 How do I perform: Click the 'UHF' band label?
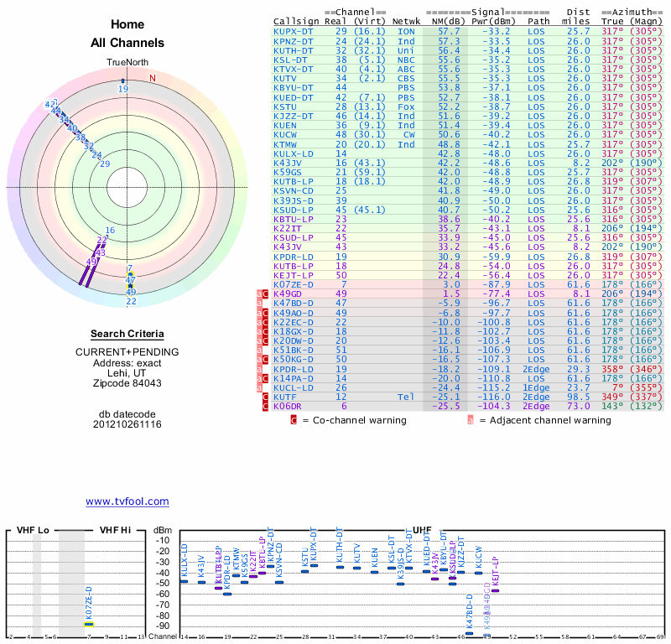(x=422, y=530)
